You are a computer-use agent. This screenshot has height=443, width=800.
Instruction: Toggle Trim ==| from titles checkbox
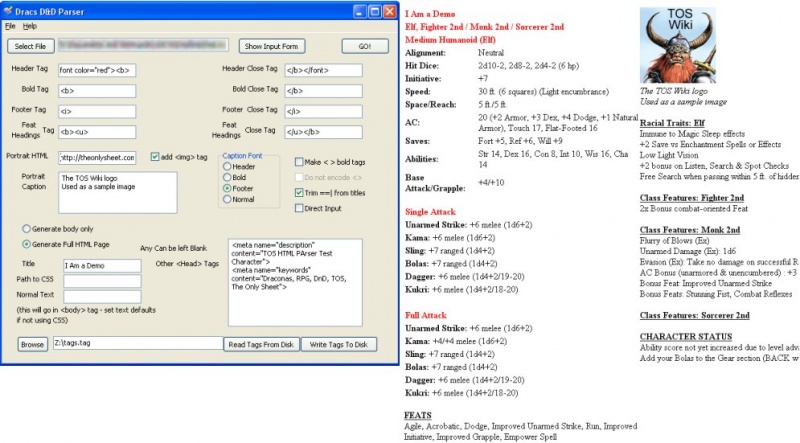pyautogui.click(x=299, y=192)
